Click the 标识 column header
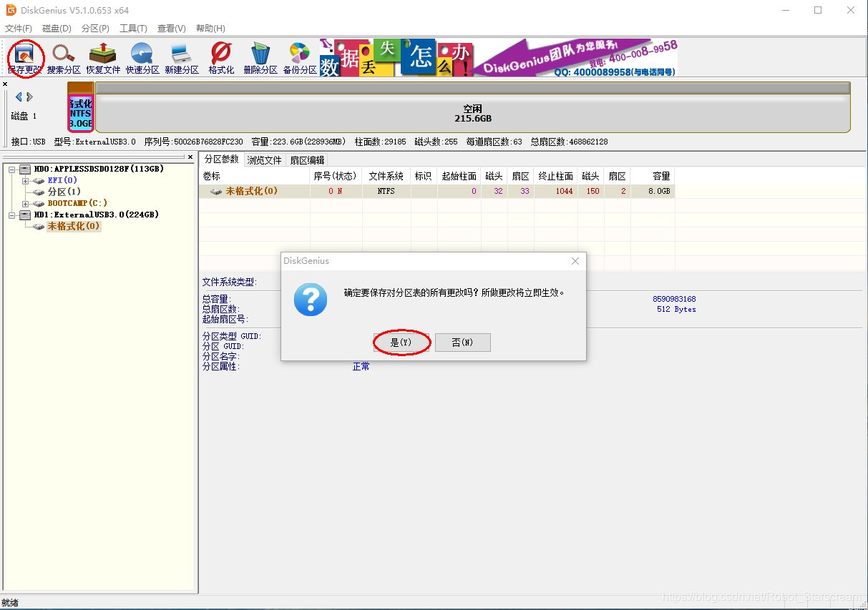Screen dimensions: 868x610 pyautogui.click(x=424, y=176)
